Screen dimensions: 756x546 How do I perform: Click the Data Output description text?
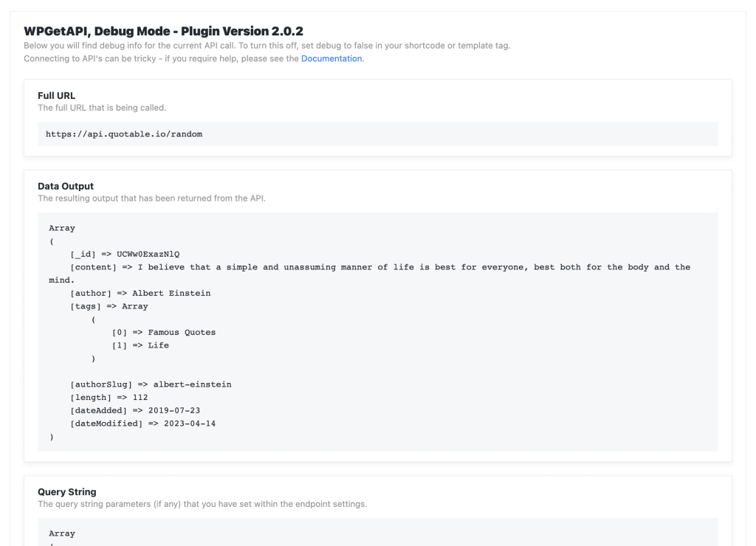click(153, 198)
